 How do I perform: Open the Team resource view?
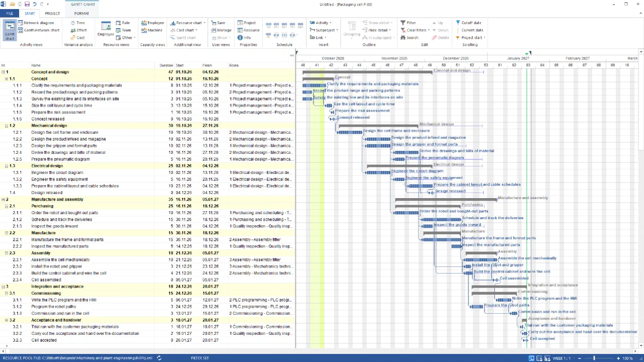(x=123, y=30)
